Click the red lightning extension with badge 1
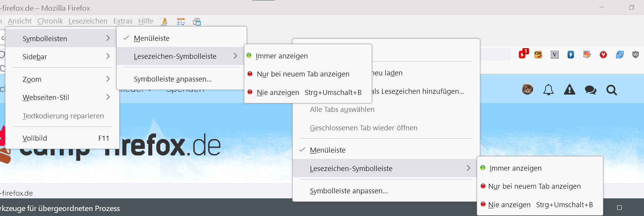 (523, 54)
